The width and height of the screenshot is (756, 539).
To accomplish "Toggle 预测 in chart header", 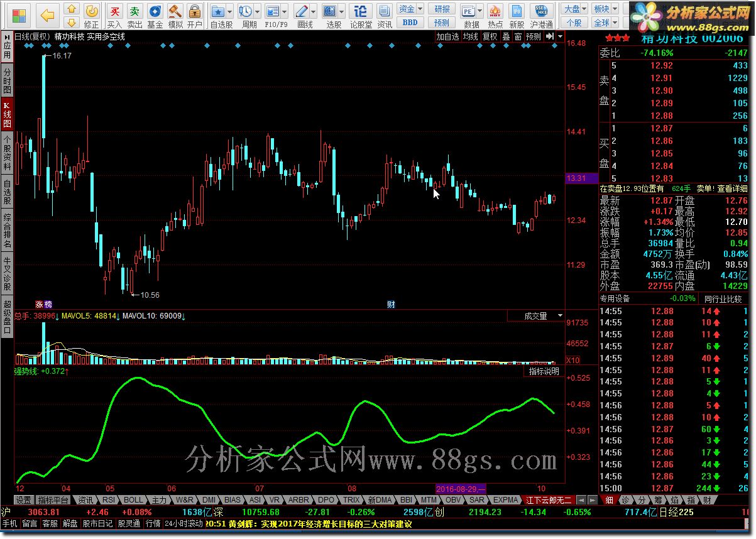I will (533, 36).
